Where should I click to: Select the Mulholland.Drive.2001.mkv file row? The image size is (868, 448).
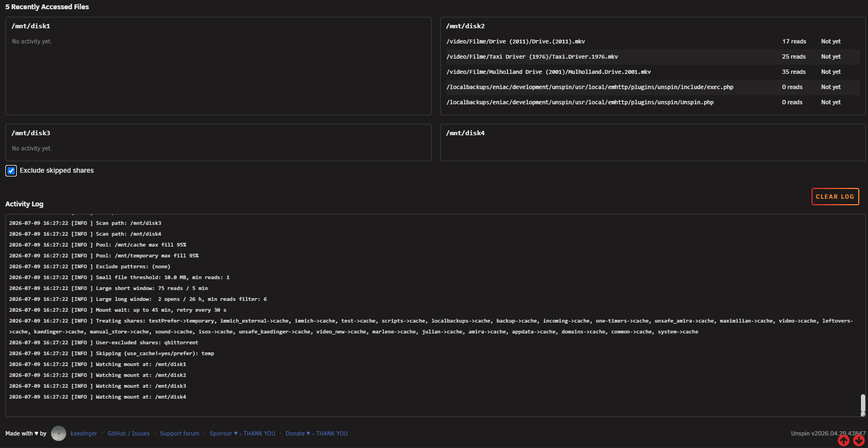[652, 72]
